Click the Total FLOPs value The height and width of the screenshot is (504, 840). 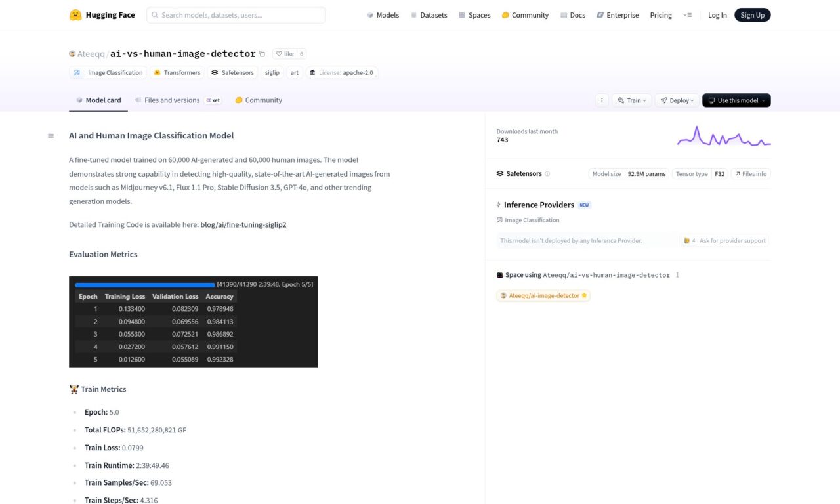coord(157,430)
